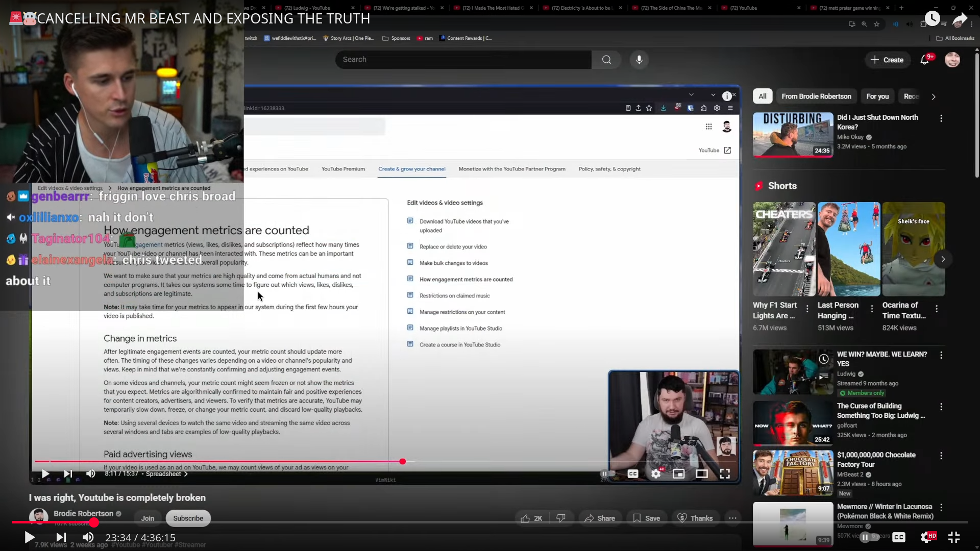Mute with the outer player volume icon
The image size is (980, 551).
click(x=88, y=537)
